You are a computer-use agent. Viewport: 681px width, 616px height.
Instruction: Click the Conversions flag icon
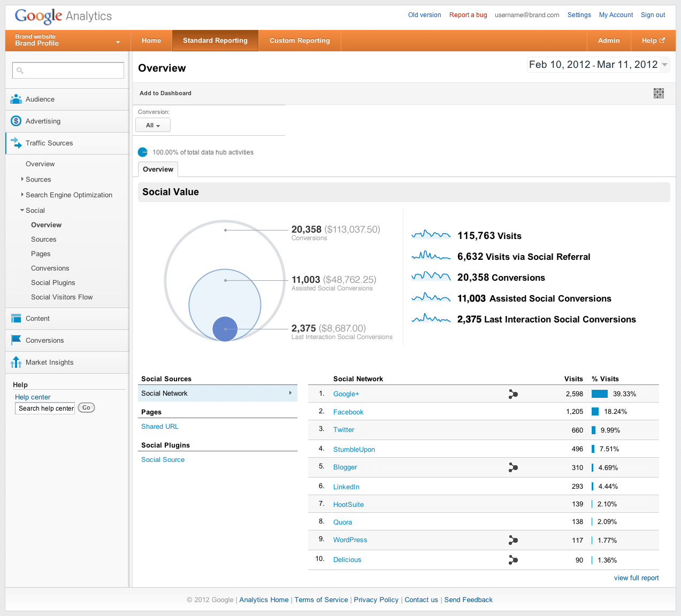click(x=16, y=340)
